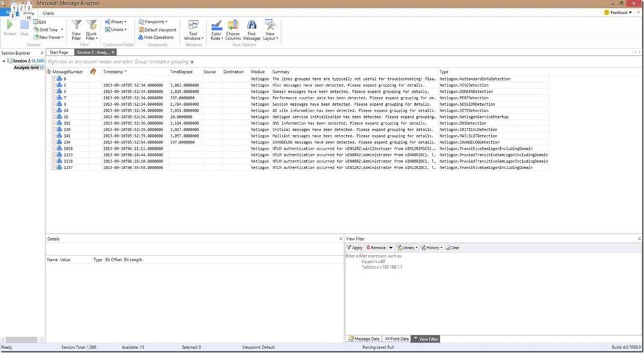Select Default Viewpoint
This screenshot has width=644, height=353.
coord(157,30)
